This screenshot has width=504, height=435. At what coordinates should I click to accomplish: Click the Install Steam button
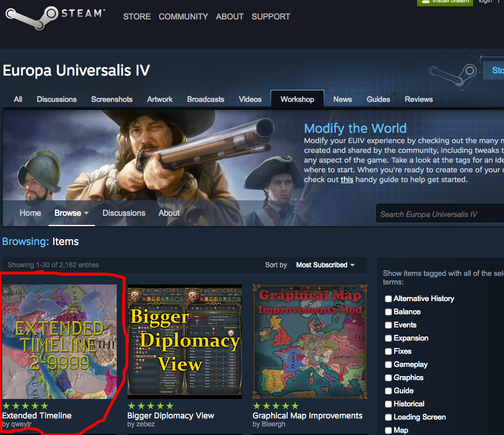[x=445, y=2]
